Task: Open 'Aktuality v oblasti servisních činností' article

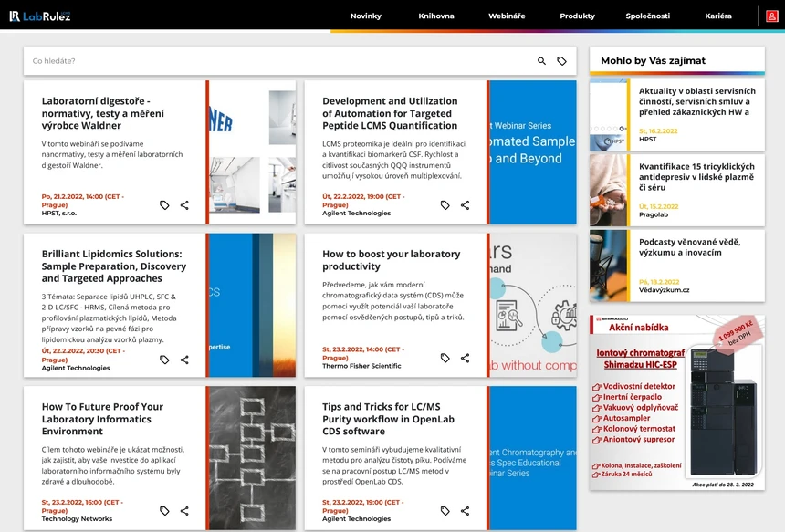Action: pyautogui.click(x=697, y=101)
